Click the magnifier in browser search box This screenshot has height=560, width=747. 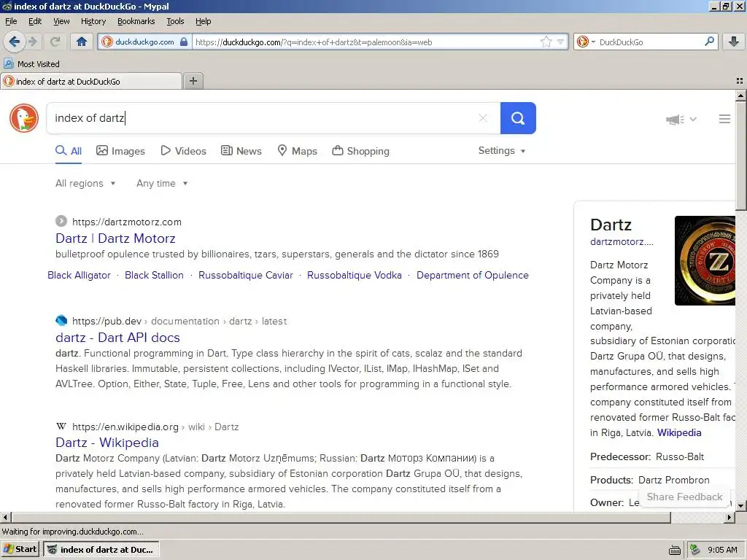(x=709, y=42)
